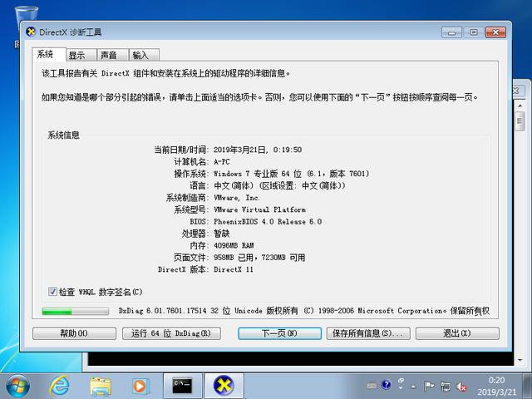Viewport: 532px width, 399px height.
Task: Go to next page with 下一页(N)
Action: (x=279, y=333)
